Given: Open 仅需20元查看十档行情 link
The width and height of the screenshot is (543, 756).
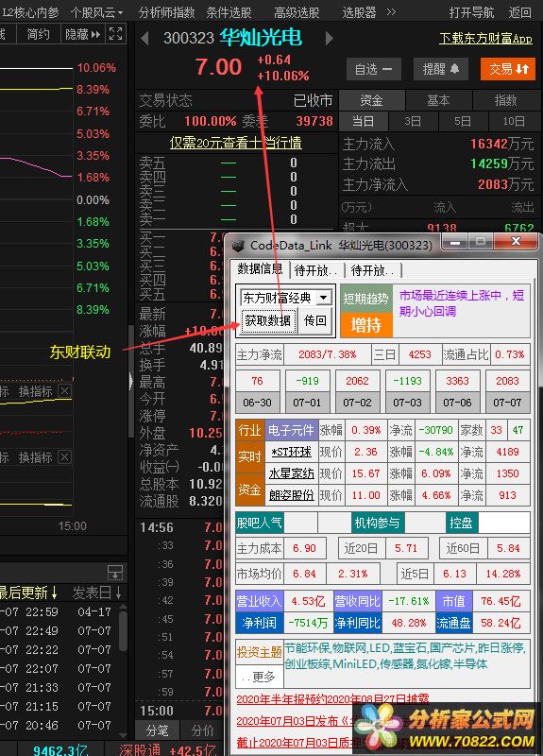Looking at the screenshot, I should pos(235,143).
